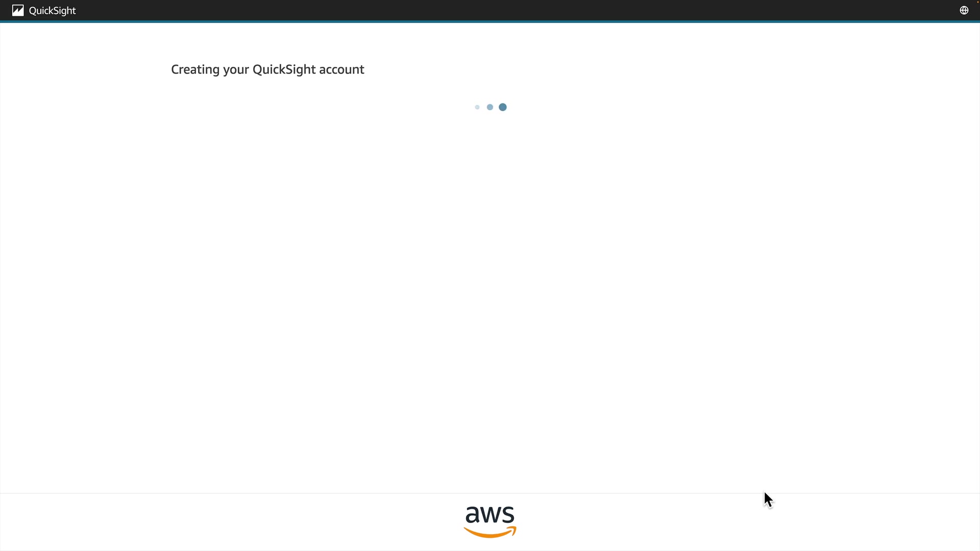Click the word "QuickSight" in the page heading
The height and width of the screenshot is (551, 980).
click(x=284, y=69)
